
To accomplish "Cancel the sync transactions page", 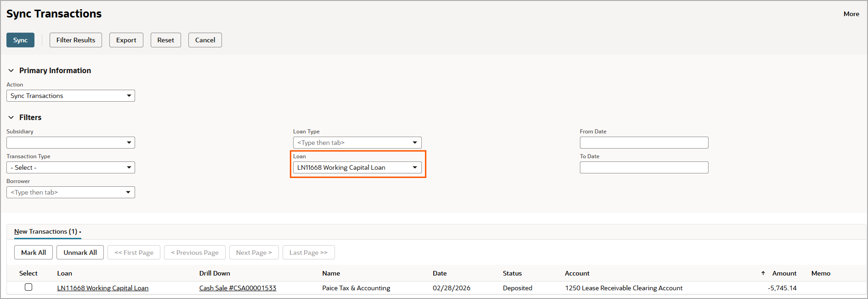I will tap(205, 40).
